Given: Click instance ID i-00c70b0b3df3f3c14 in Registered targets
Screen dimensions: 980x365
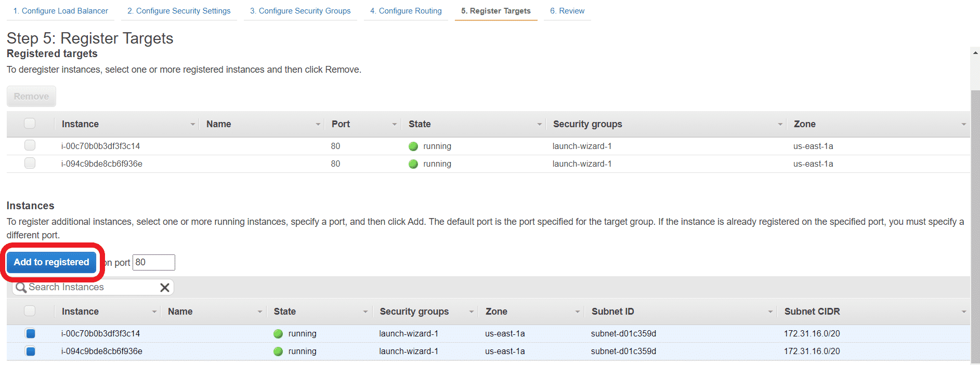Looking at the screenshot, I should pyautogui.click(x=100, y=146).
